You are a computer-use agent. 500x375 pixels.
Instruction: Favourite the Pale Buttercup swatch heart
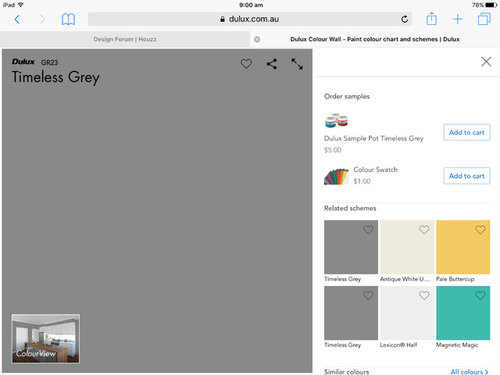point(480,229)
